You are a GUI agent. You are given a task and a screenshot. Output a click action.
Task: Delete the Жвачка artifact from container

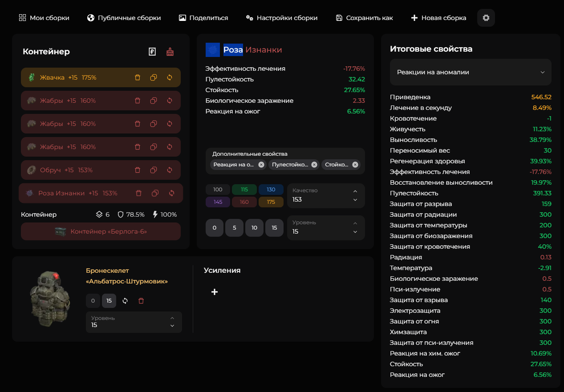[x=138, y=77]
